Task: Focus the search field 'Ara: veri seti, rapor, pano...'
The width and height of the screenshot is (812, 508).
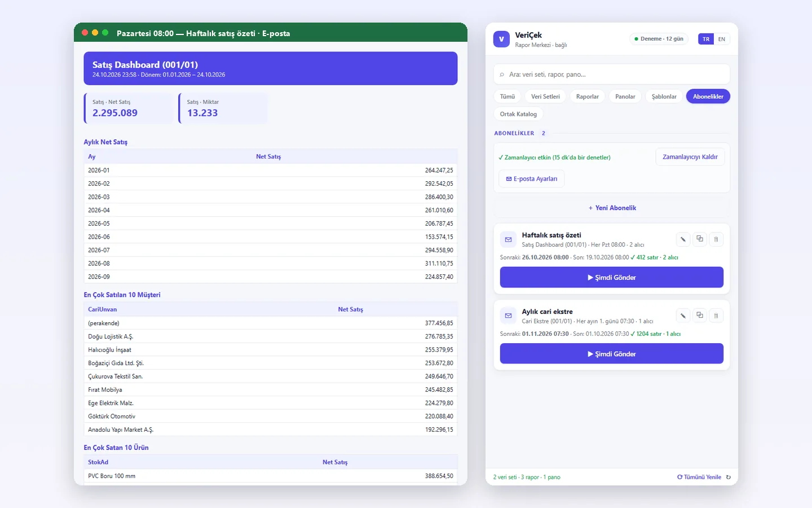Action: tap(612, 75)
